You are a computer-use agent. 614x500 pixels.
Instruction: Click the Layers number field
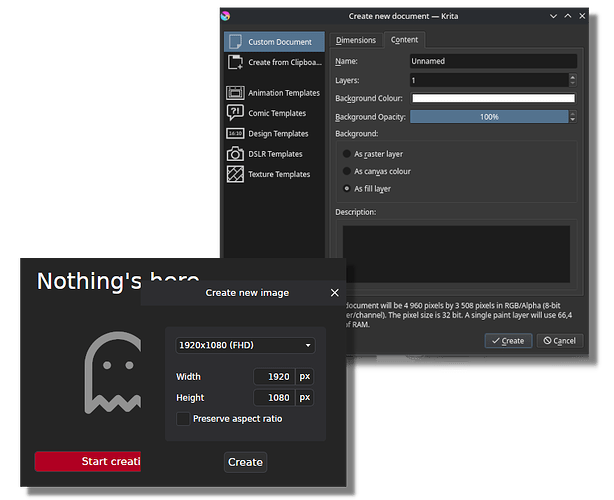[489, 80]
